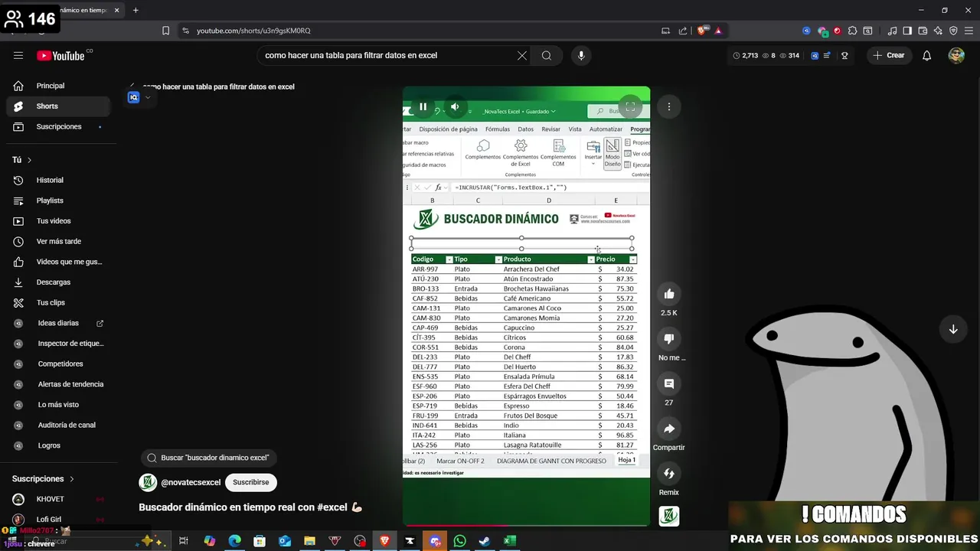
Task: Expand the Suscripciones section heading
Action: click(x=43, y=479)
